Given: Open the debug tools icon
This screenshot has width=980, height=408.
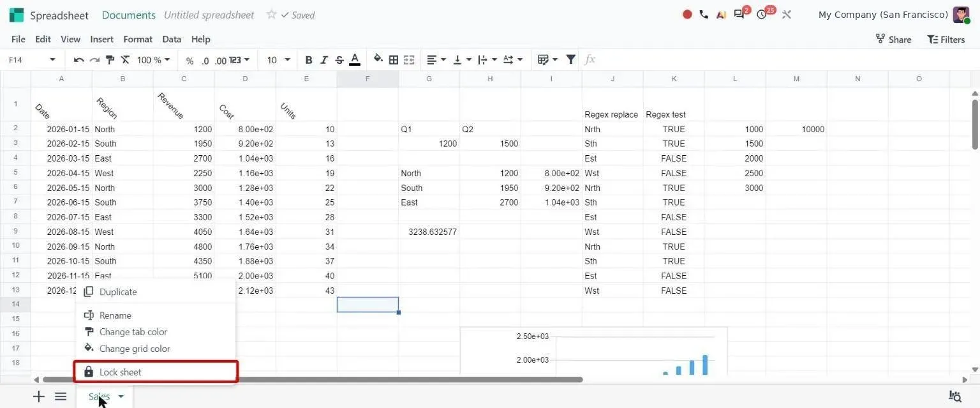Looking at the screenshot, I should 787,15.
